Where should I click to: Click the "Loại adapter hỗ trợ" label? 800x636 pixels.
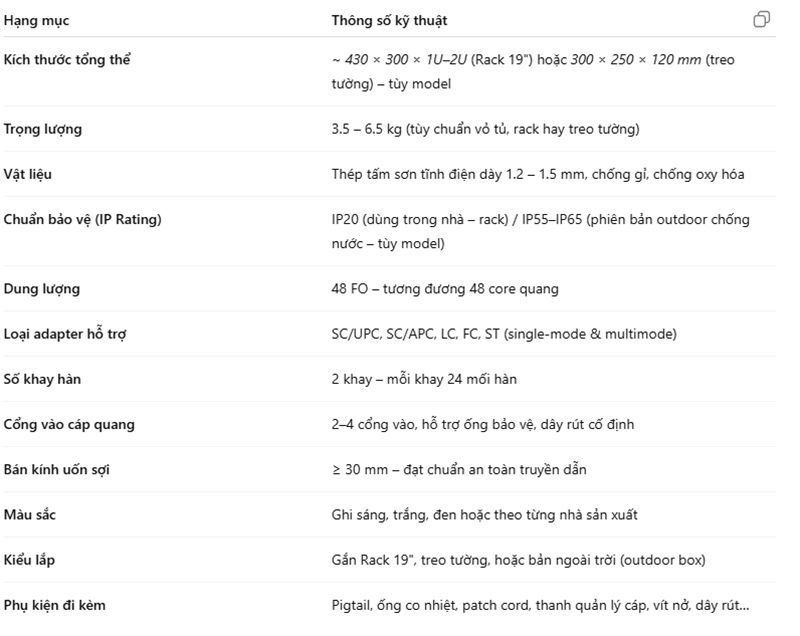(x=65, y=334)
